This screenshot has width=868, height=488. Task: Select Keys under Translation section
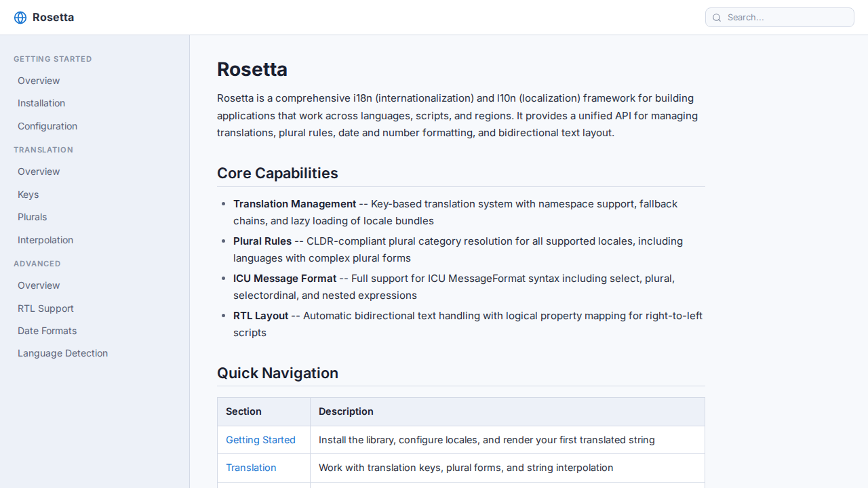[x=28, y=195]
